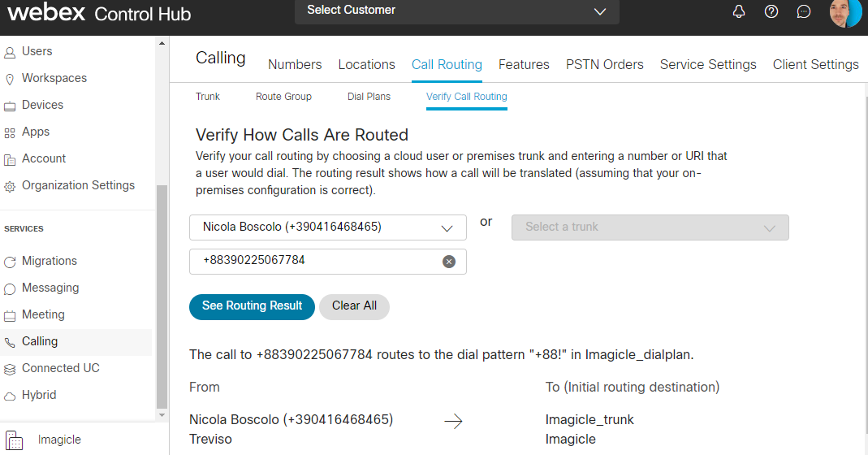
Task: Open the feedback chat bubble icon
Action: click(804, 11)
